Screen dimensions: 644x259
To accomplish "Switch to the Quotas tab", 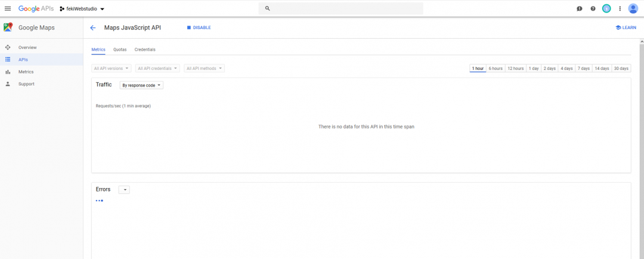I will coord(120,50).
